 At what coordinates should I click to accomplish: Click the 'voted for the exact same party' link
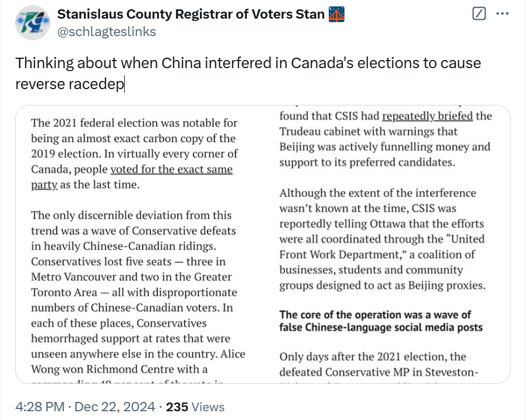[171, 169]
